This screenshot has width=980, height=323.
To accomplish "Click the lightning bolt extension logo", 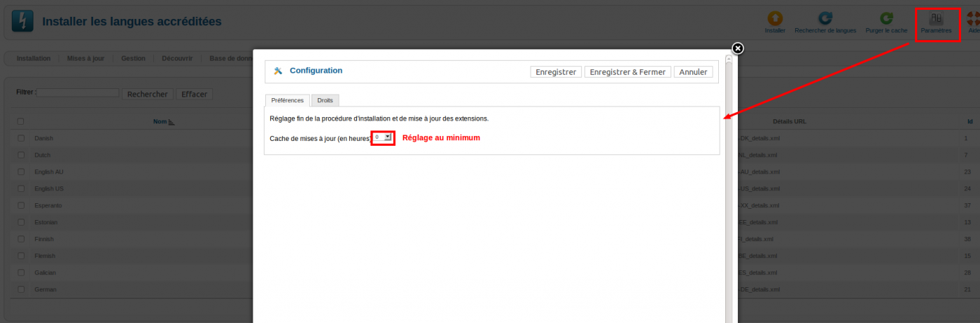I will 22,22.
